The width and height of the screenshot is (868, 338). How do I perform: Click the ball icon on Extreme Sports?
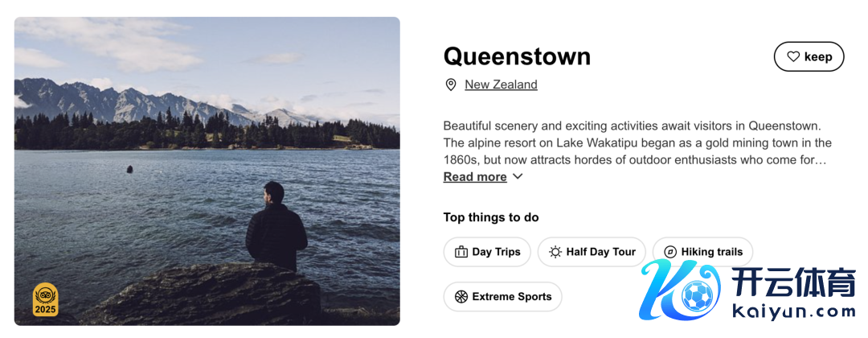461,297
